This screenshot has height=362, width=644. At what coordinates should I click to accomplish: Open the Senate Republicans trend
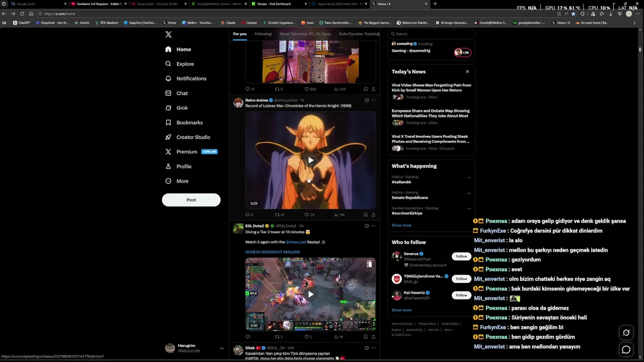click(x=410, y=198)
